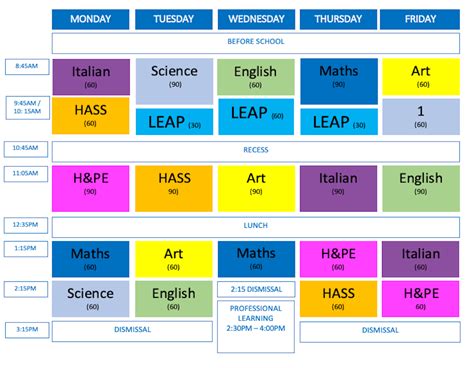Screen dimensions: 474x368
Task: Click Friday's yellow Art (60) block
Action: 421,77
